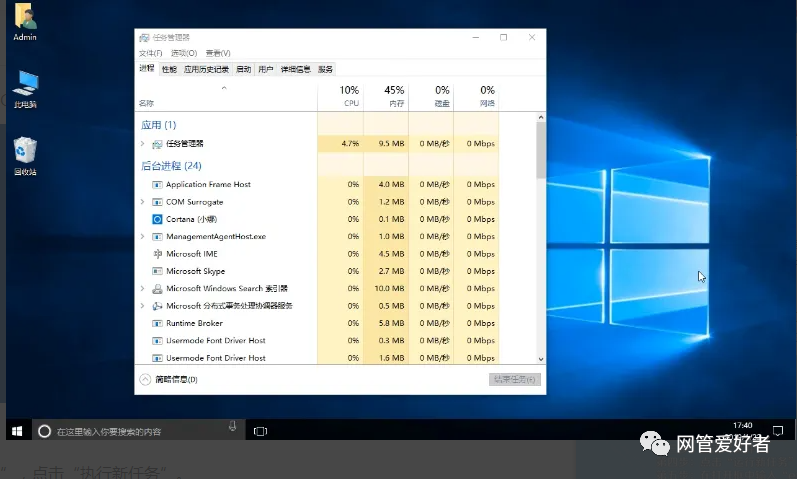Switch to the 应用历史记录 tab
The height and width of the screenshot is (479, 797).
[x=206, y=69]
